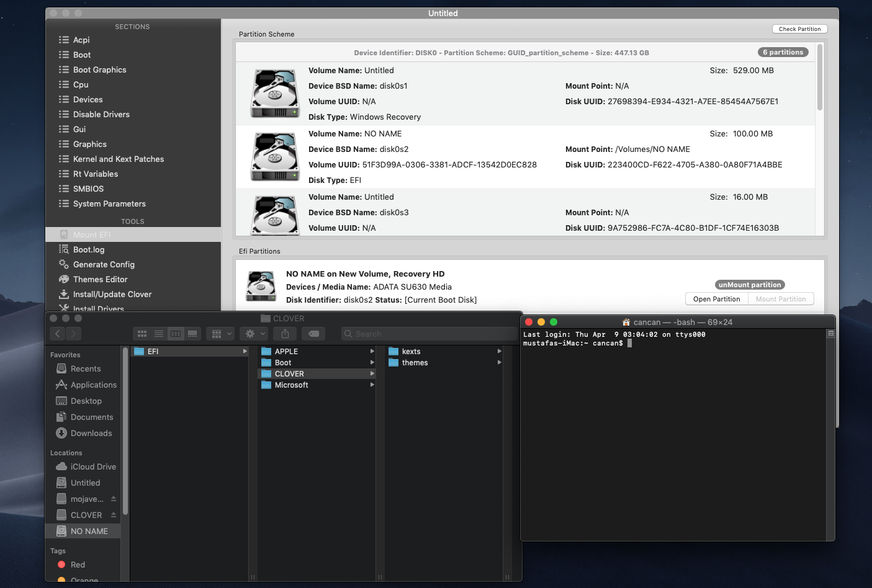
Task: Expand the APPLE folder arrow
Action: tap(372, 351)
